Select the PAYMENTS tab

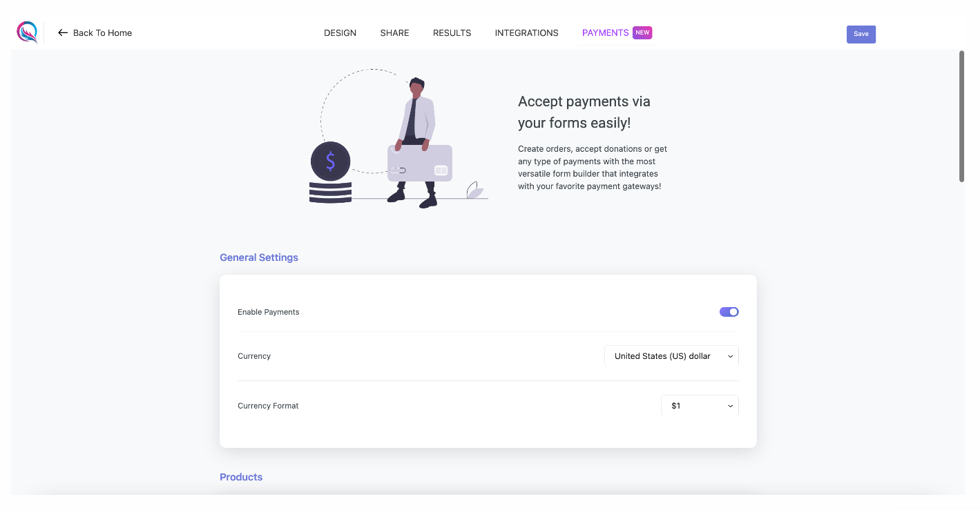pos(606,32)
